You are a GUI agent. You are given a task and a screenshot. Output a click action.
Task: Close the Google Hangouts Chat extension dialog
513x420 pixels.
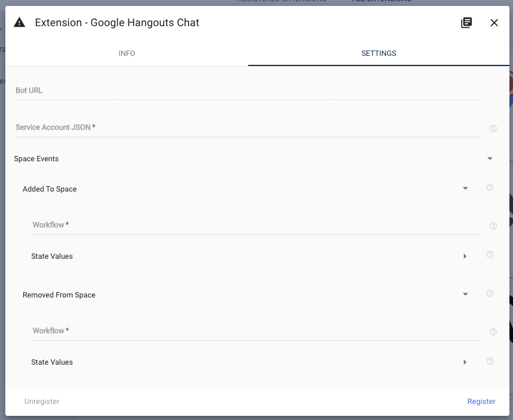(x=494, y=23)
